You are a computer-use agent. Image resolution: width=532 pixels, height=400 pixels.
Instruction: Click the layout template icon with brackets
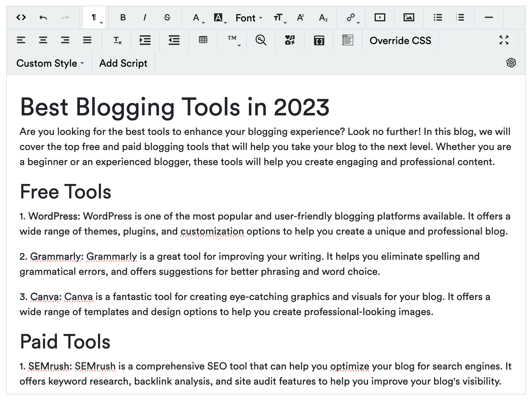319,40
